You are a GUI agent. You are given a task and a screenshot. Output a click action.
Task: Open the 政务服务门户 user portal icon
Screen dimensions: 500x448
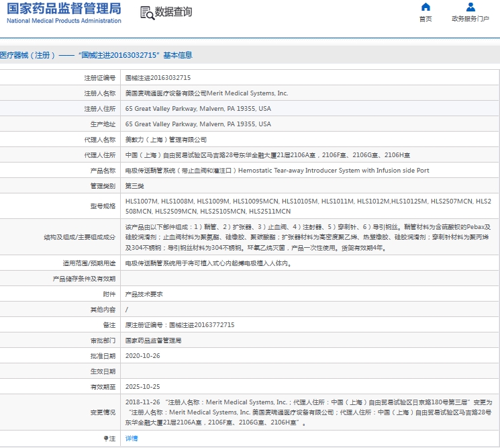470,7
